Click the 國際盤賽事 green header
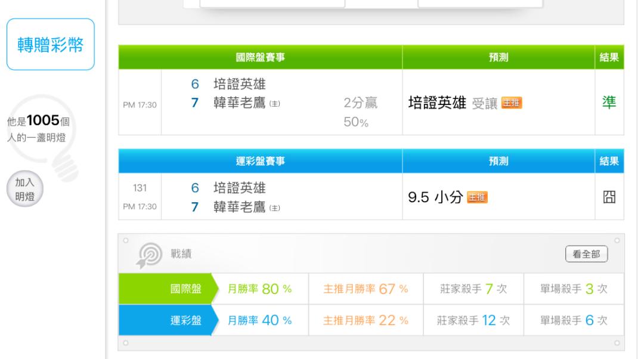The image size is (644, 359). 260,57
